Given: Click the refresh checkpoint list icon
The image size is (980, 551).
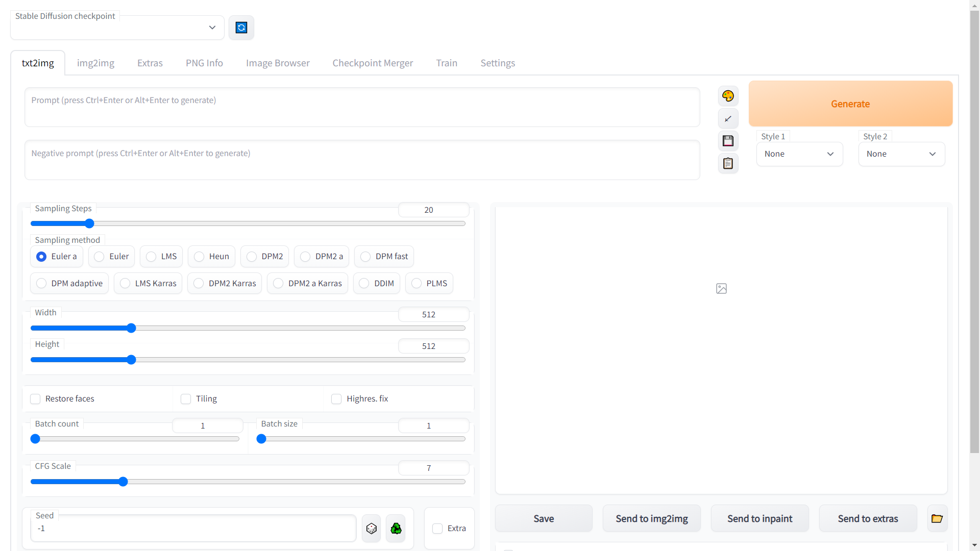Looking at the screenshot, I should pos(241,28).
